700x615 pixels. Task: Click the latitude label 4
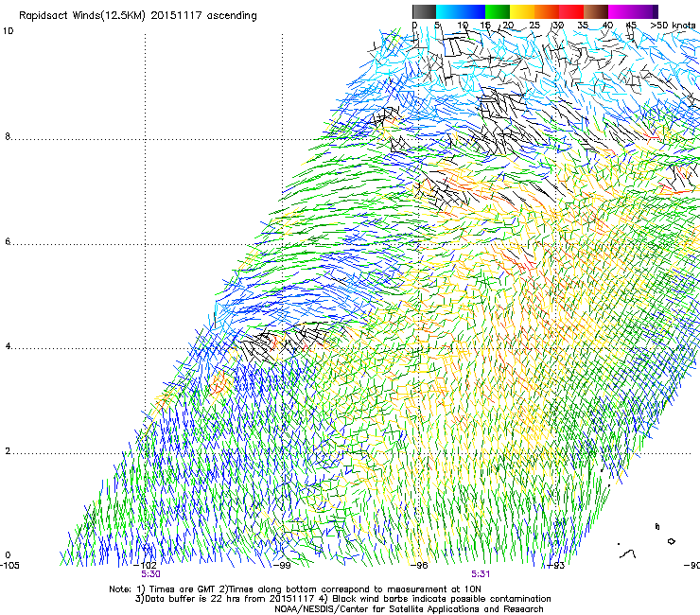(x=8, y=346)
